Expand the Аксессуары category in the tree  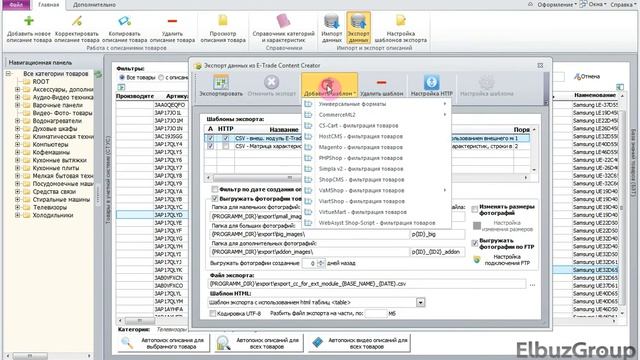pyautogui.click(x=18, y=89)
